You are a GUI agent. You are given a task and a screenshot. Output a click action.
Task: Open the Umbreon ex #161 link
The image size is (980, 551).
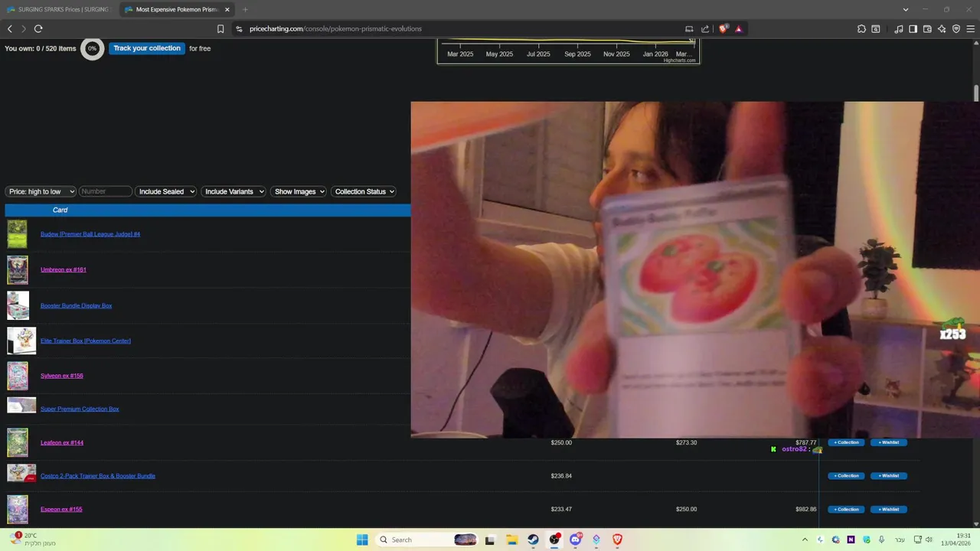[x=64, y=270]
